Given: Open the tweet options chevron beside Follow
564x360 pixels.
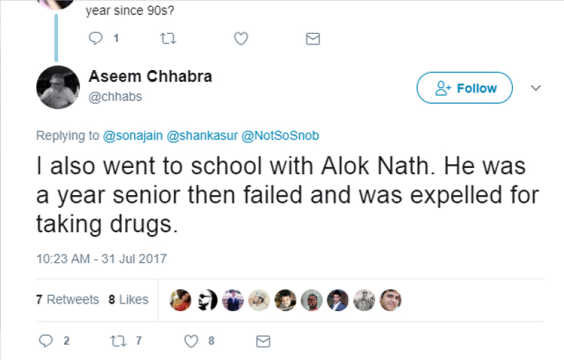Looking at the screenshot, I should 536,88.
